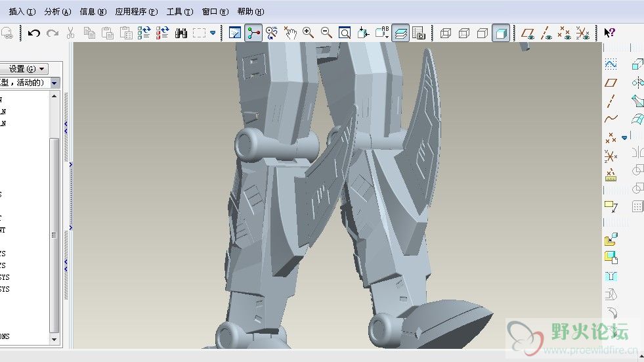Click the Paste clipboard icon

[x=108, y=33]
